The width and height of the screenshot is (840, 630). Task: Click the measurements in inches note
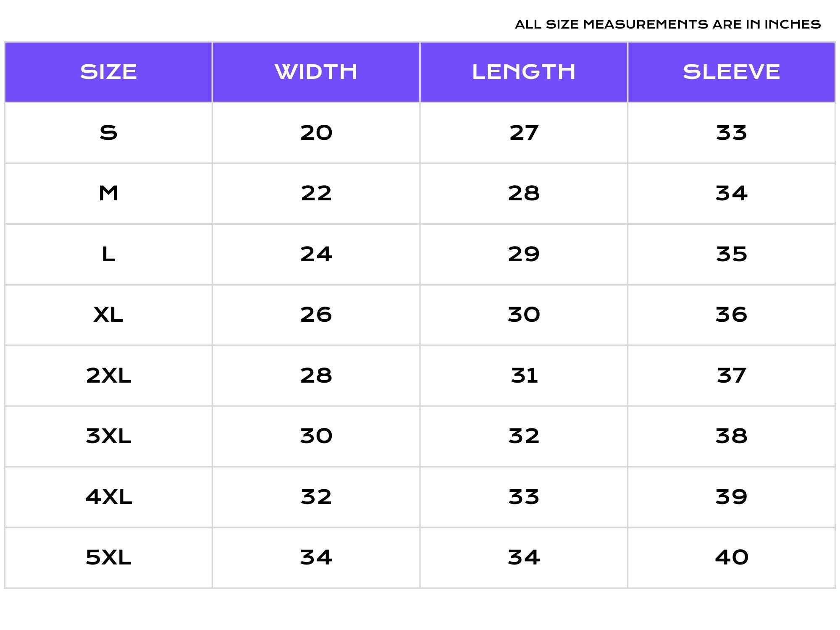point(668,24)
